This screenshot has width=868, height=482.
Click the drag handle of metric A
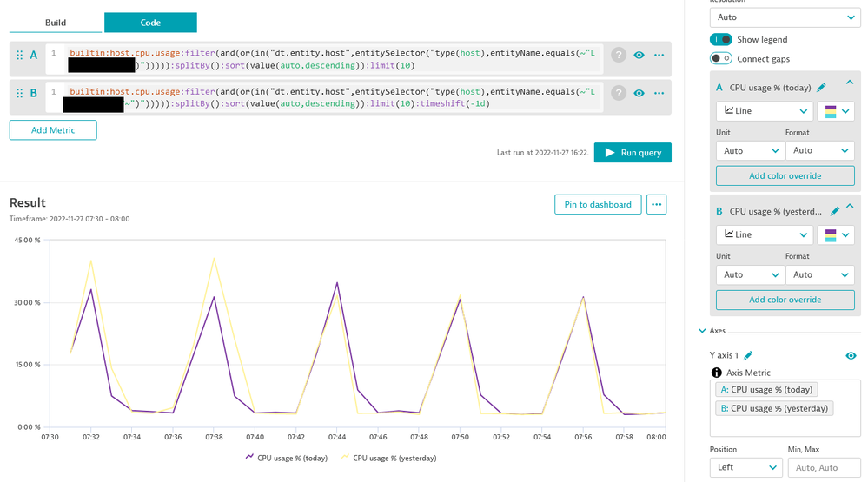[x=19, y=55]
